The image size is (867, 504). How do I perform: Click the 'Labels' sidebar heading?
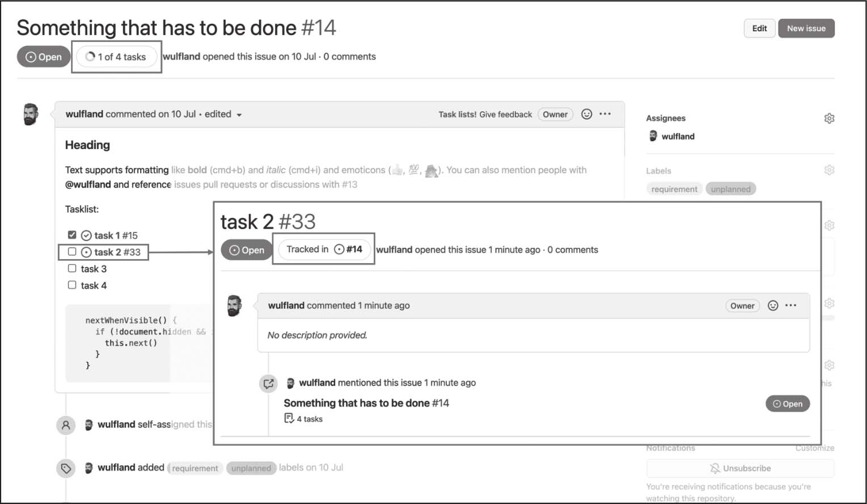(x=658, y=171)
